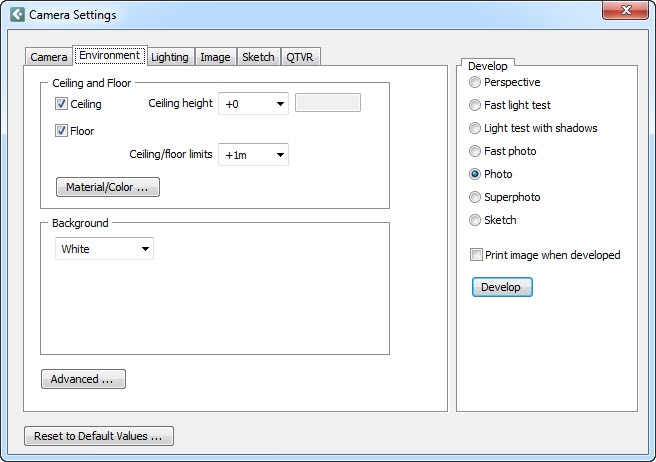Choose the Superphoto develop mode
Viewport: 656px width, 462px height.
[475, 197]
